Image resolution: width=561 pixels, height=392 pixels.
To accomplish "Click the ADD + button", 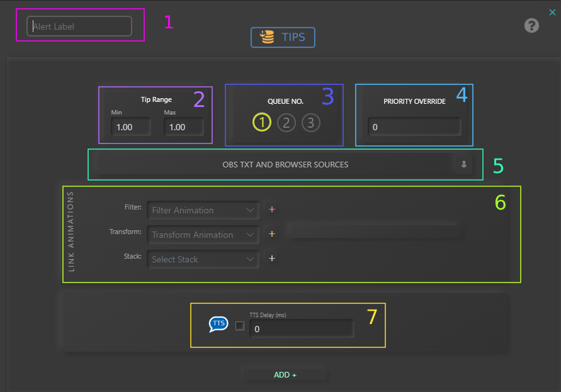I will [285, 375].
